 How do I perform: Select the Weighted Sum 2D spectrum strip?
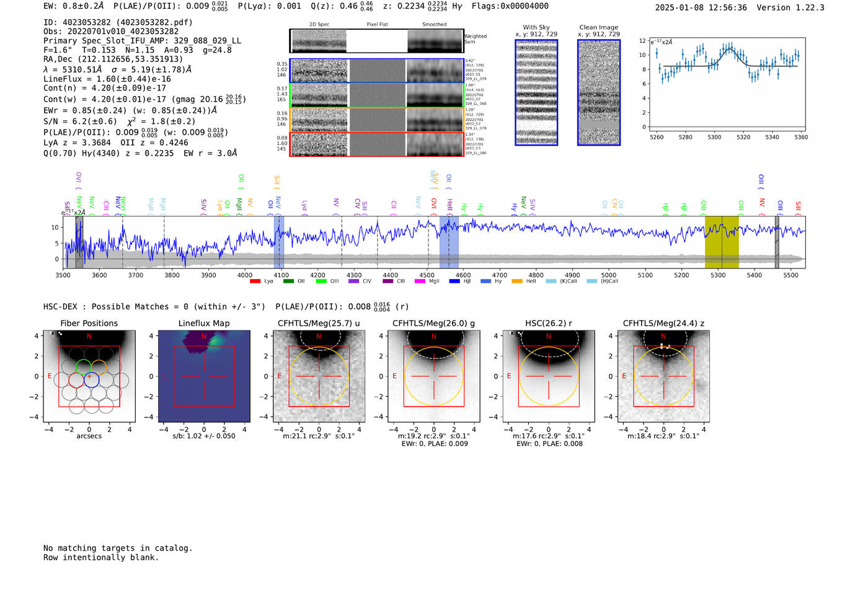point(377,41)
